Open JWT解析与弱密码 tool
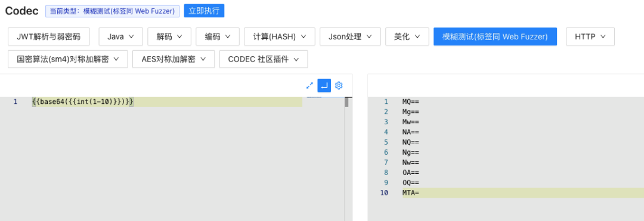Viewport: 644px width, 221px height. 49,36
